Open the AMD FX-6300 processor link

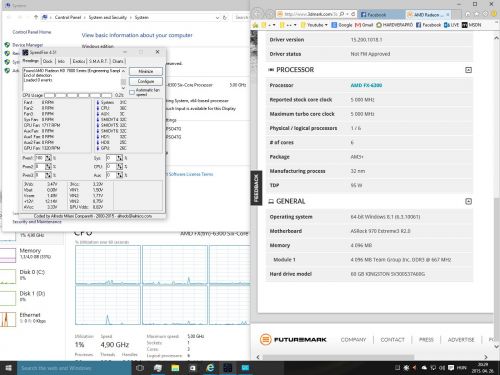(366, 85)
